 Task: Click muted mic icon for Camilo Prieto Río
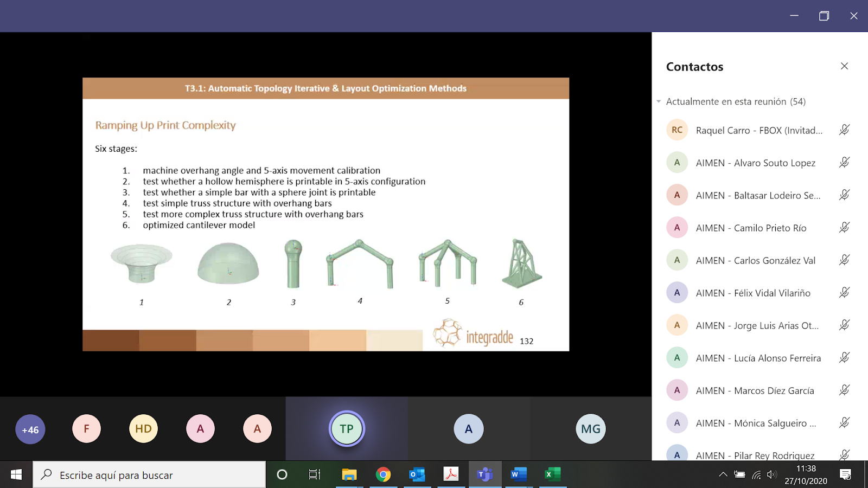click(844, 228)
